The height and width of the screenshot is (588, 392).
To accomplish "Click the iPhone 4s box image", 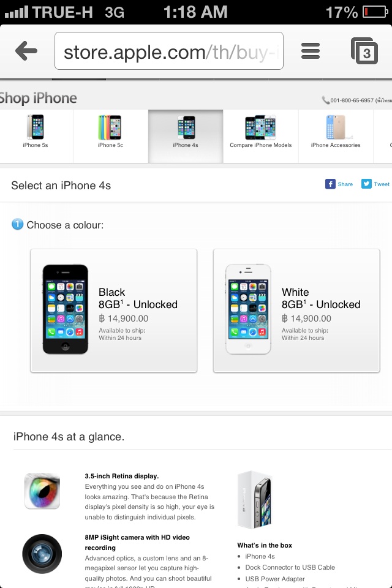I will pos(255,500).
